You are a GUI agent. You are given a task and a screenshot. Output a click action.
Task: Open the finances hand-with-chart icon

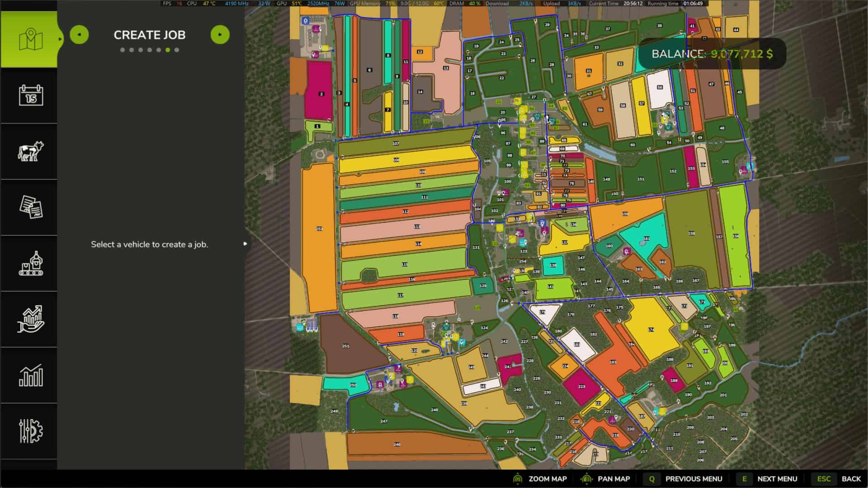pyautogui.click(x=30, y=319)
